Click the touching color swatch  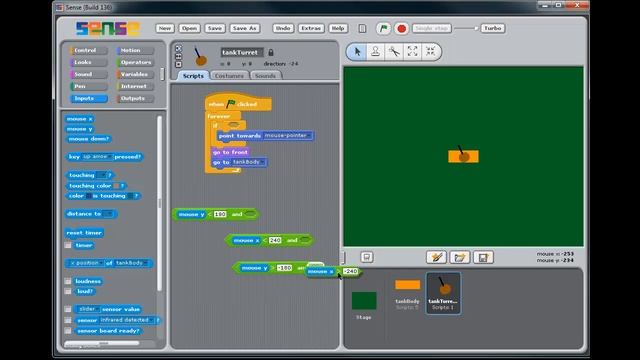[116, 186]
